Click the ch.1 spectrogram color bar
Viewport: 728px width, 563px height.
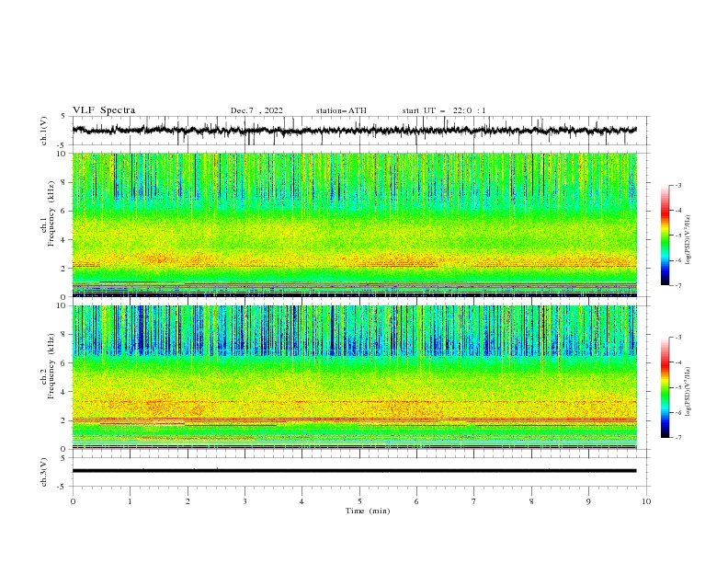tap(665, 235)
